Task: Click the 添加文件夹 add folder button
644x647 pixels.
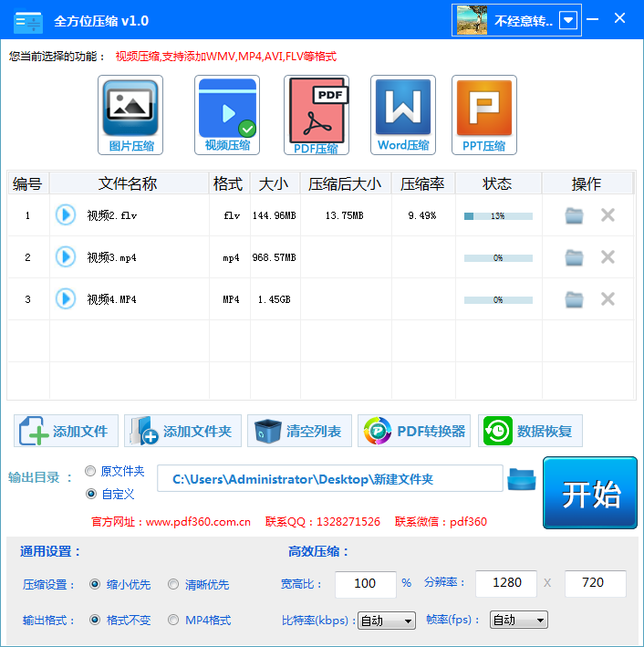Action: click(x=182, y=431)
